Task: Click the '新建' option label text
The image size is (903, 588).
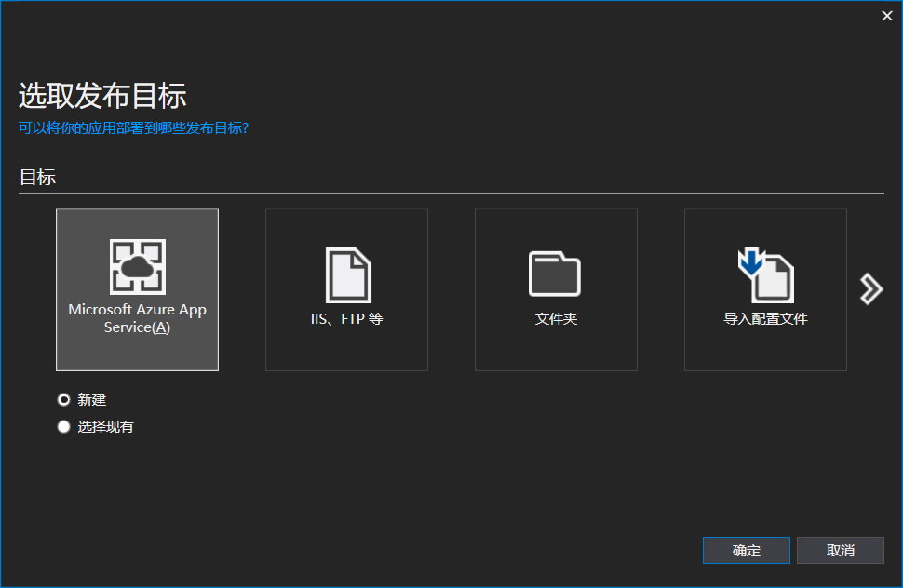Action: click(x=92, y=399)
